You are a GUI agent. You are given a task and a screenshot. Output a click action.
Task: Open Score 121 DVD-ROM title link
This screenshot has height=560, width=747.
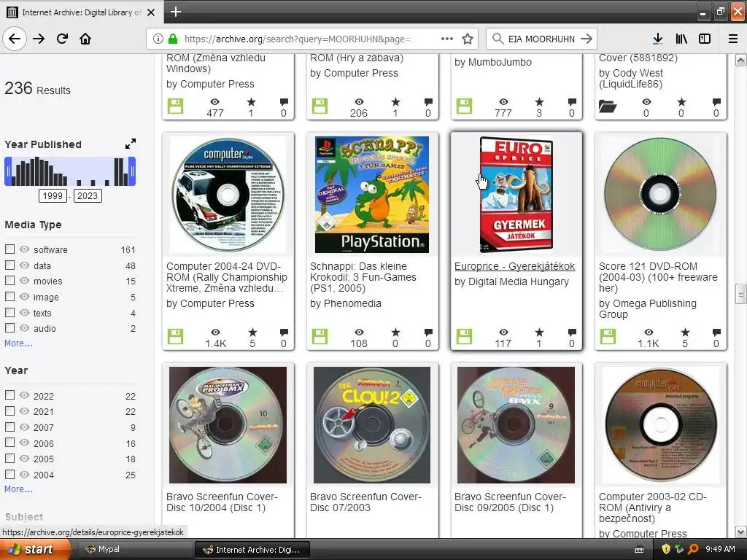coord(658,277)
